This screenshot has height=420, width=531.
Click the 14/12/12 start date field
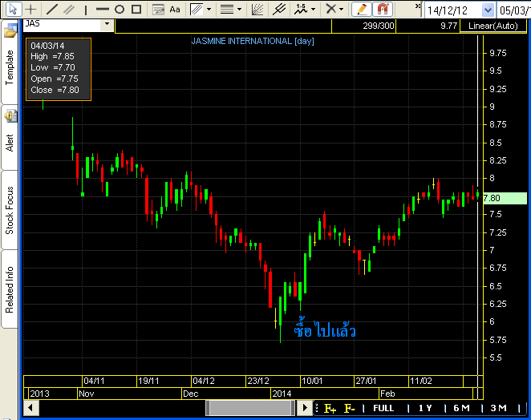click(x=453, y=10)
